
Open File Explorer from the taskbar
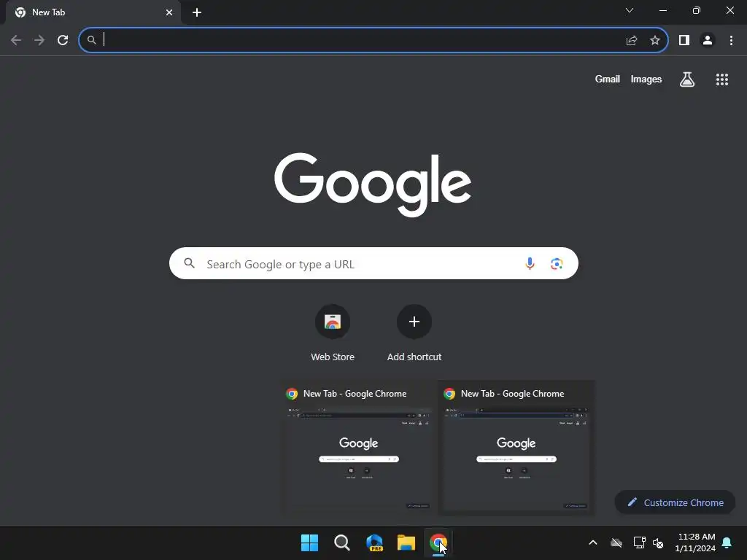[406, 542]
